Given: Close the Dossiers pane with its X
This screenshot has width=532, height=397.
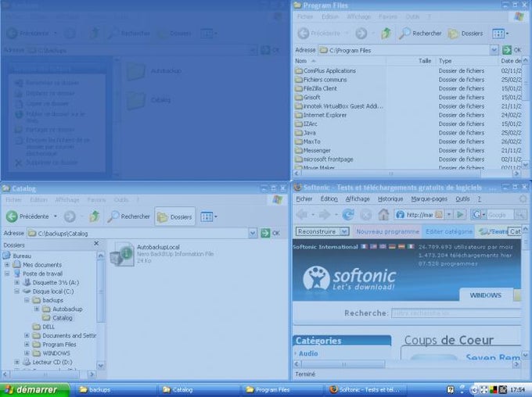Looking at the screenshot, I should coord(96,243).
